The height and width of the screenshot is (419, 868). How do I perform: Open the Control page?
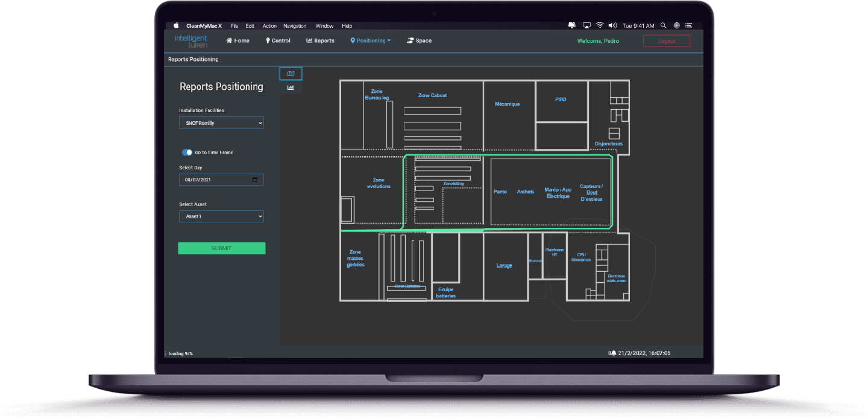[278, 41]
